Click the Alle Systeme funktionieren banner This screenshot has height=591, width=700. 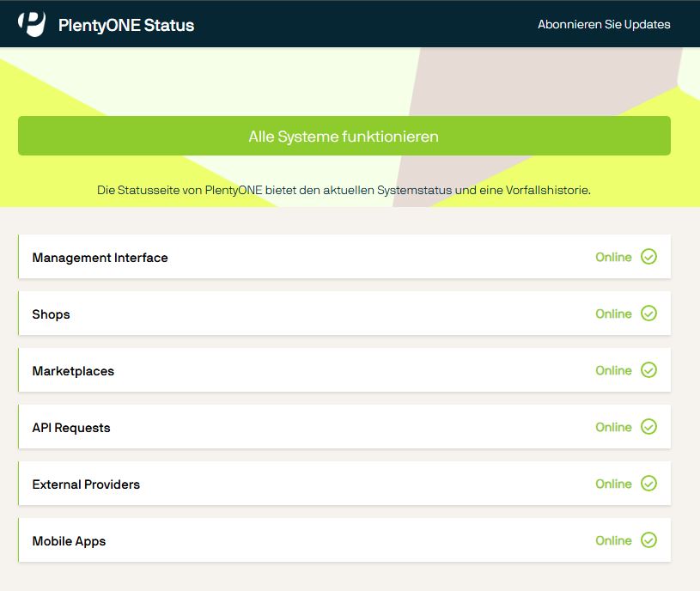click(x=344, y=136)
